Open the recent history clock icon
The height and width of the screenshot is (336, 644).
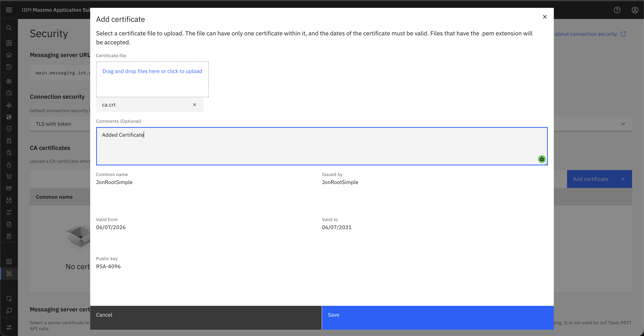pos(9,67)
